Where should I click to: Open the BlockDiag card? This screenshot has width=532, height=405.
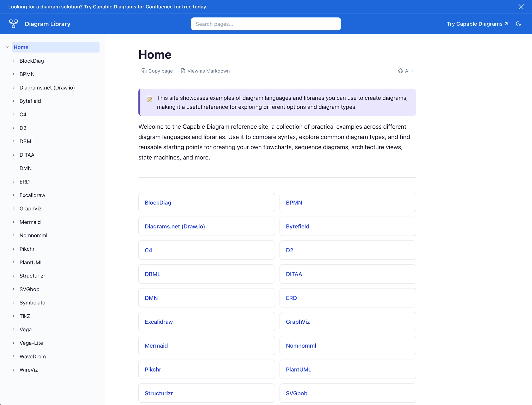click(207, 202)
